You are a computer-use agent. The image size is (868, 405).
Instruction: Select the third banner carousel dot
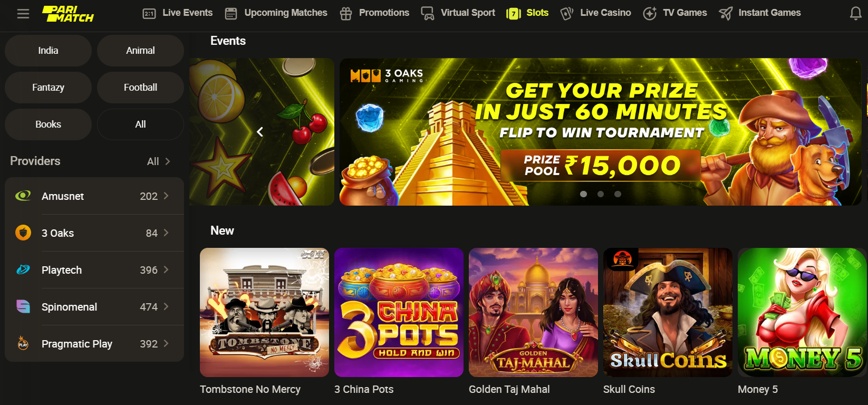tap(618, 194)
